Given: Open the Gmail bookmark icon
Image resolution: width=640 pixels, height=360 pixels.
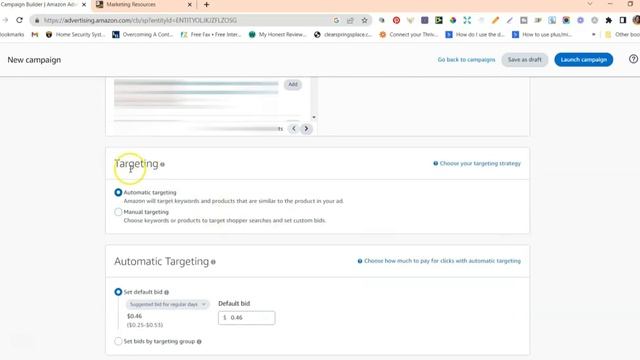Looking at the screenshot, I should [35, 35].
